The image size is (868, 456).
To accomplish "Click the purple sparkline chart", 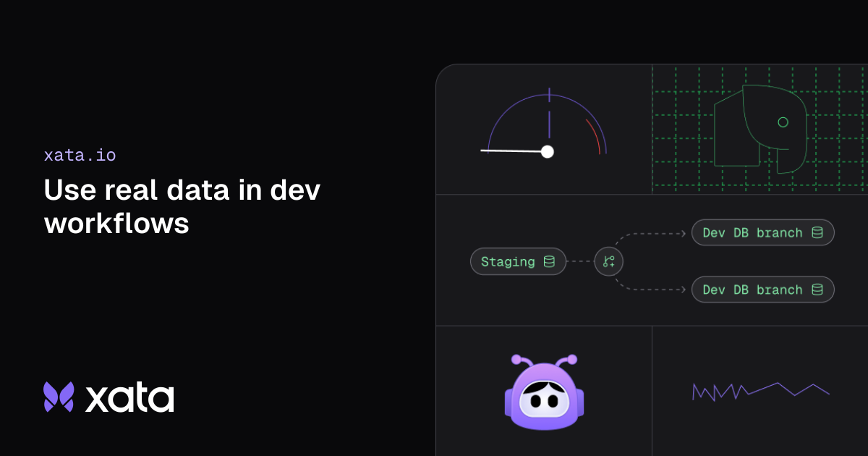I will (761, 391).
